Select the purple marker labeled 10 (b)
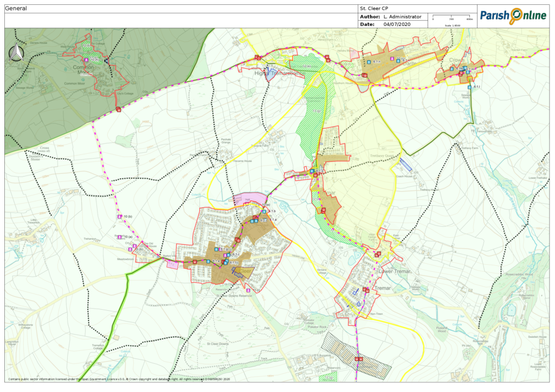555x392 pixels. [118, 215]
